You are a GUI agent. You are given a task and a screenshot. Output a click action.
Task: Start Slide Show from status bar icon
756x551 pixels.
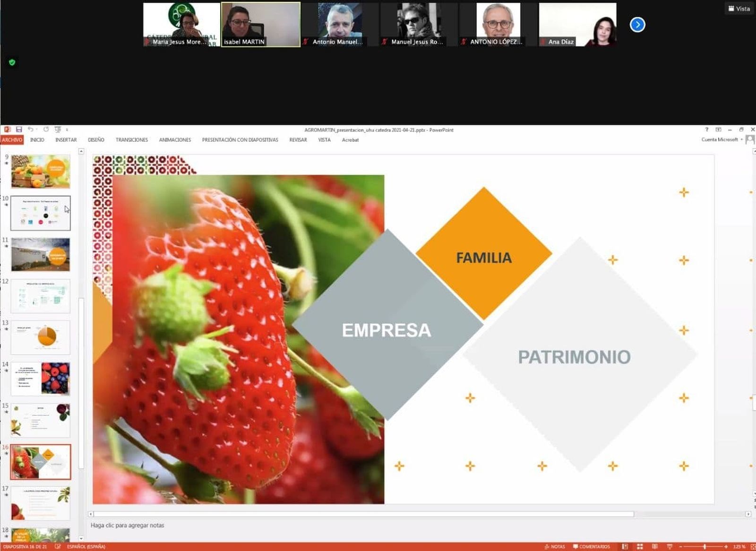pyautogui.click(x=670, y=547)
